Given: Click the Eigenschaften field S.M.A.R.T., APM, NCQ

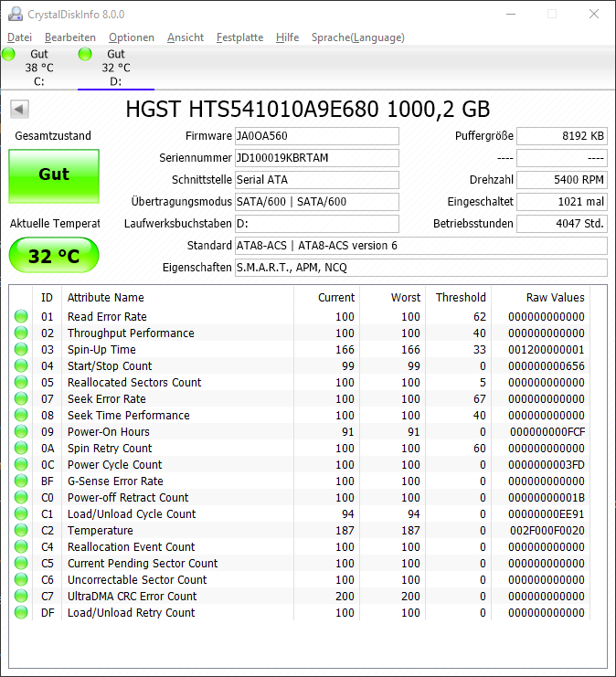Looking at the screenshot, I should point(421,268).
